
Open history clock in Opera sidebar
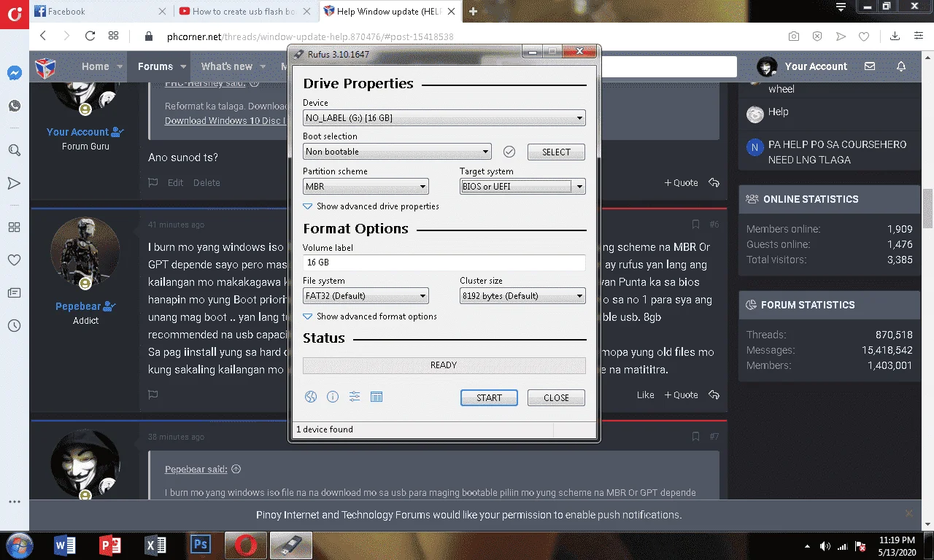point(14,326)
